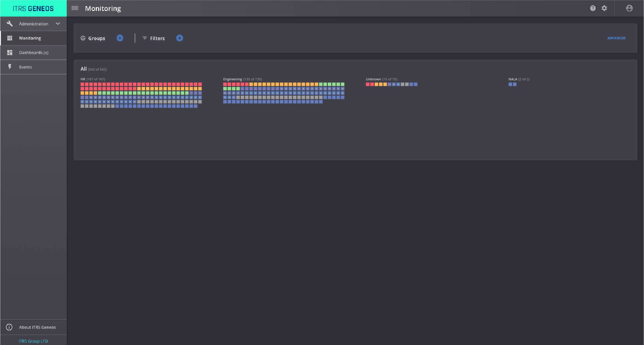
Task: Click the user account profile icon
Action: (629, 8)
